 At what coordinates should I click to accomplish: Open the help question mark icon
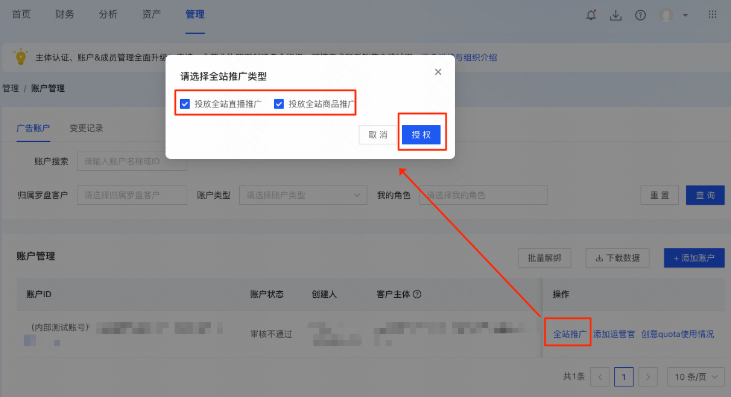(x=641, y=15)
